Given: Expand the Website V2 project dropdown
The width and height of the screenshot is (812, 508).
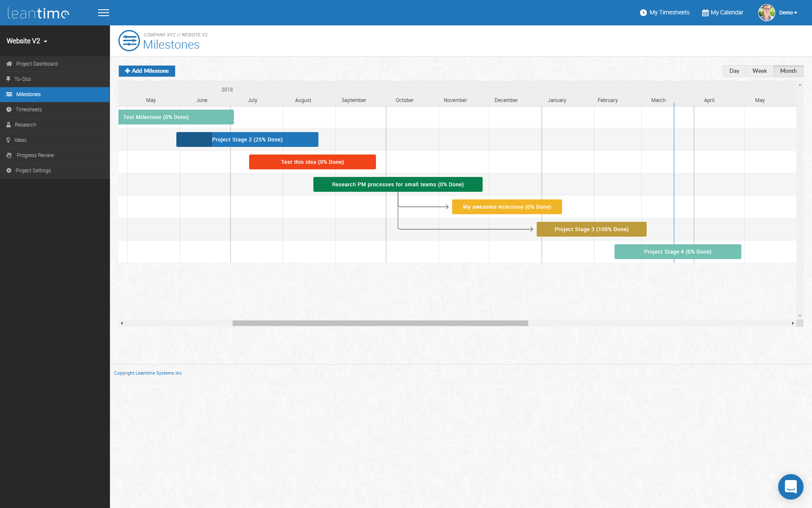Looking at the screenshot, I should (27, 41).
